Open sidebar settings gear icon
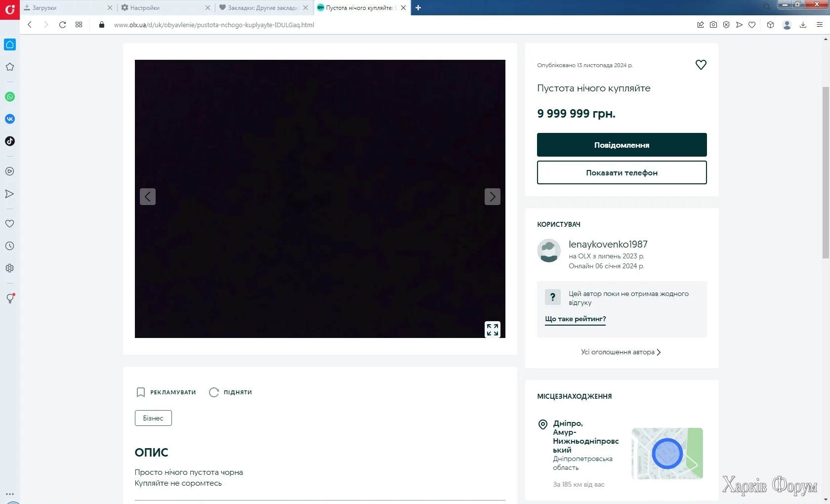This screenshot has height=504, width=830. [10, 268]
